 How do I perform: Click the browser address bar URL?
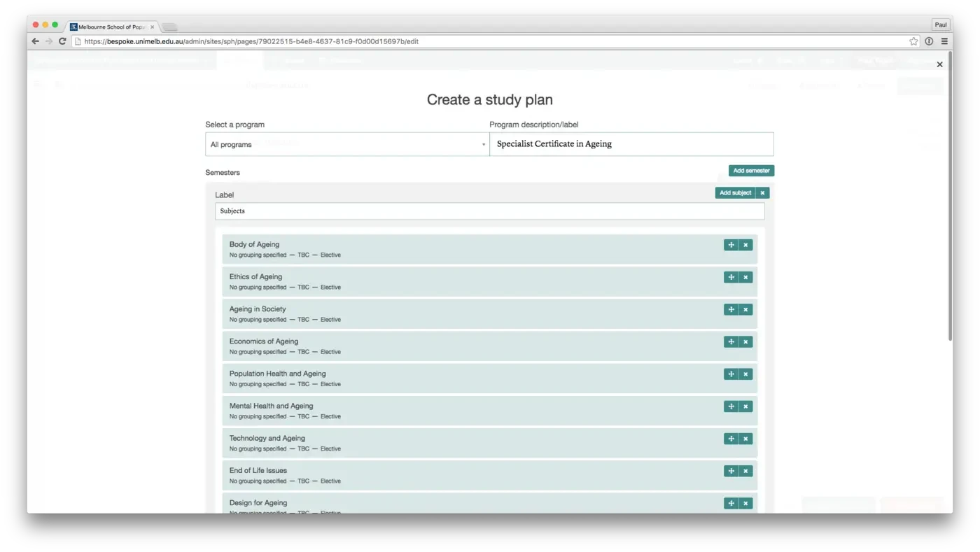[251, 41]
